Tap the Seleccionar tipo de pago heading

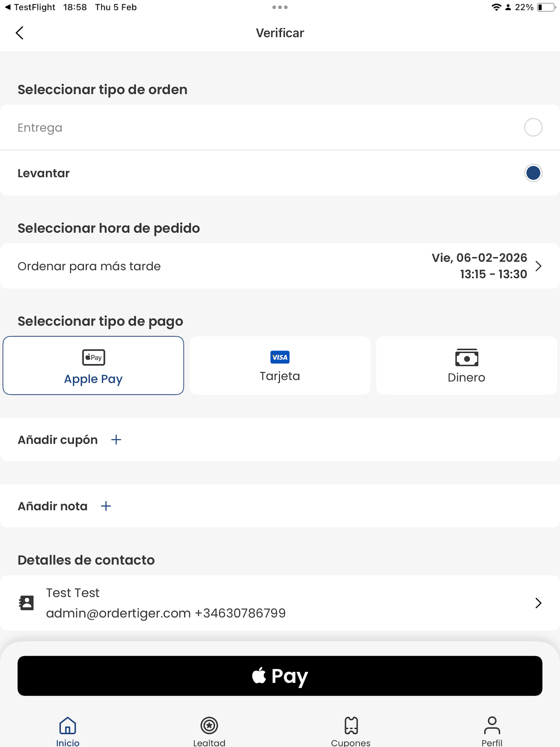coord(100,321)
